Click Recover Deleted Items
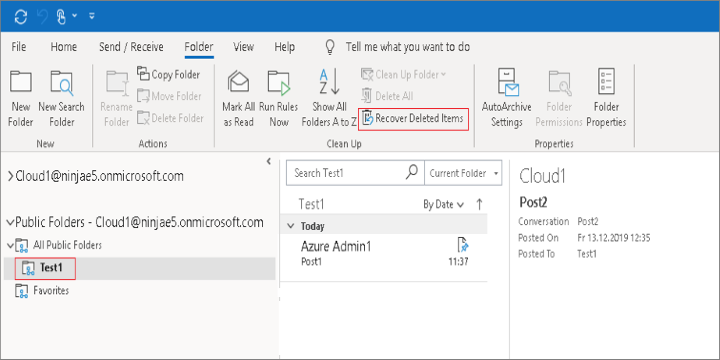720x360 pixels. (413, 118)
